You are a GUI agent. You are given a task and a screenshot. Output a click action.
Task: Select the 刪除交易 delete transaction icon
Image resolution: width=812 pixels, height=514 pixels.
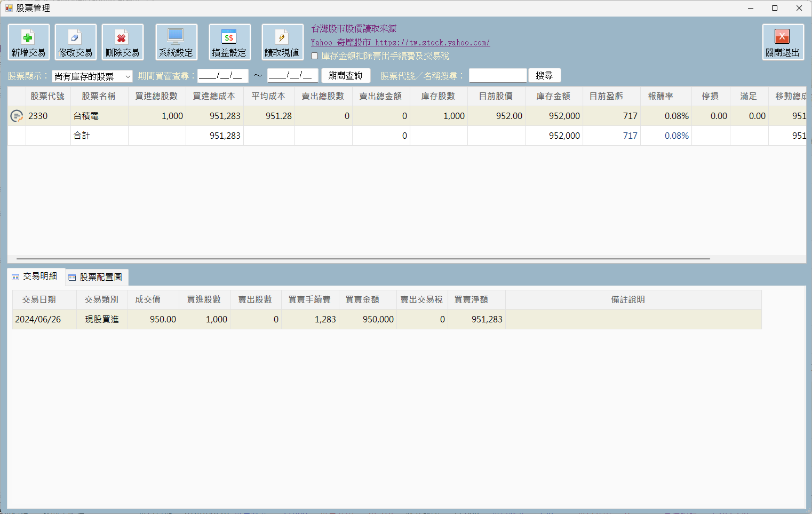123,42
